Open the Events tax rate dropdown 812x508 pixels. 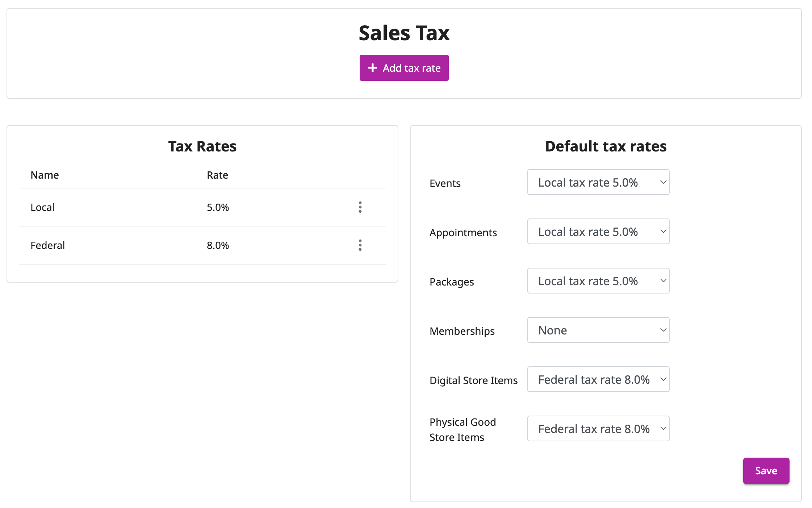pyautogui.click(x=598, y=182)
